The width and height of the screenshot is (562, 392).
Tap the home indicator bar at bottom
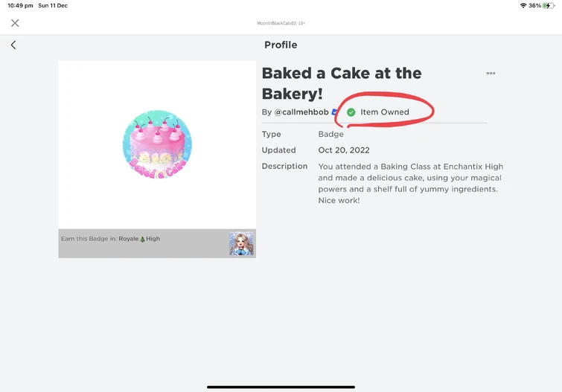(x=281, y=387)
